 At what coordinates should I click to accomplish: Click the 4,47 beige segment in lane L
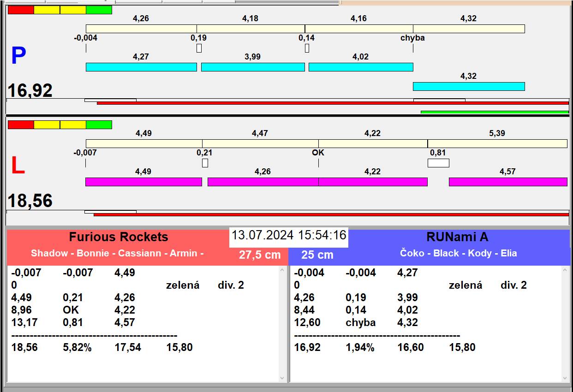tap(260, 143)
